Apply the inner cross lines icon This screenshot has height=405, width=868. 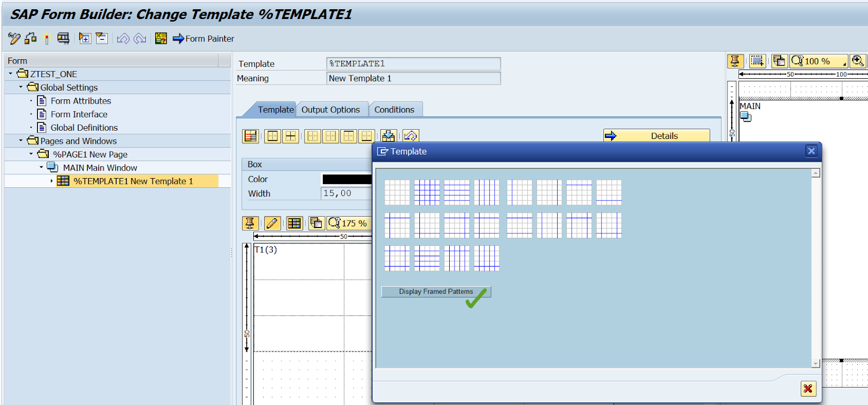click(x=291, y=136)
